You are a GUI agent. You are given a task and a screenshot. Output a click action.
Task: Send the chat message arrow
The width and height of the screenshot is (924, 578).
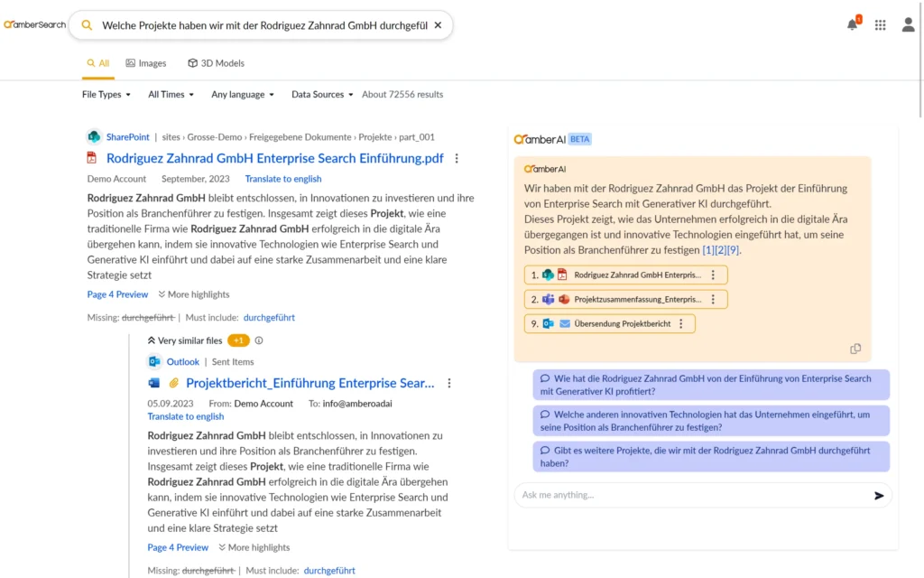tap(879, 495)
